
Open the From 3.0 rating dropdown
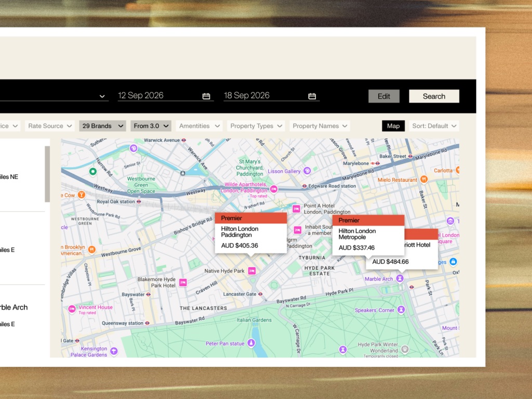(151, 126)
